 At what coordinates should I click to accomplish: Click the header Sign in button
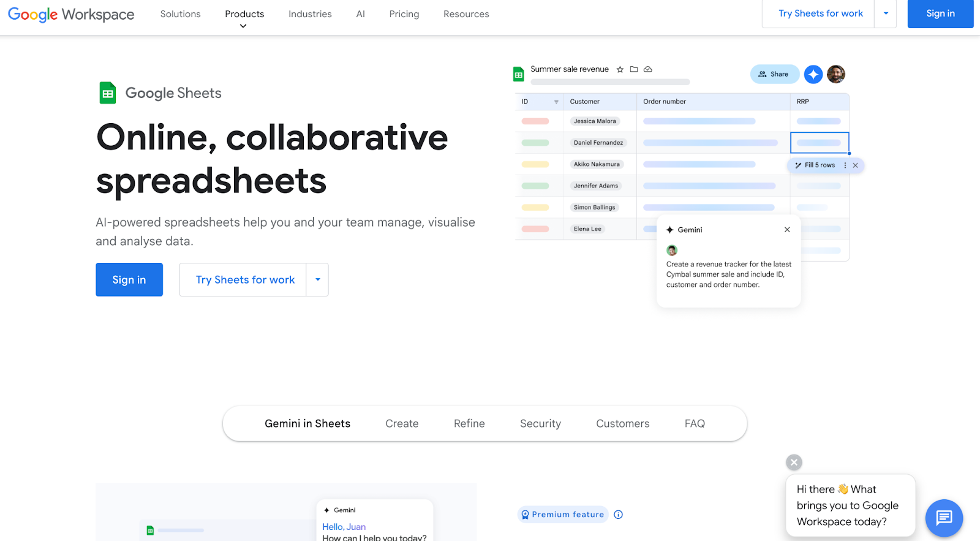tap(940, 13)
